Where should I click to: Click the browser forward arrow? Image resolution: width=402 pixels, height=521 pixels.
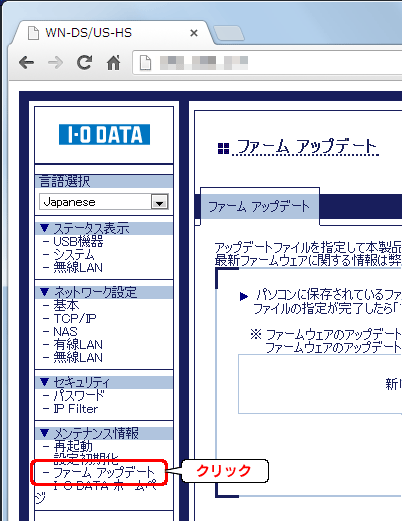pos(55,62)
